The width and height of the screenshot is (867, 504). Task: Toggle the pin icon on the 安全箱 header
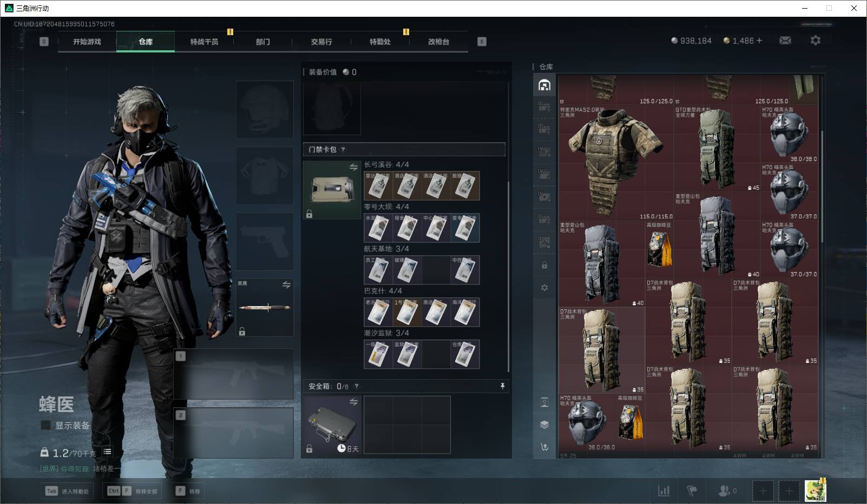coord(502,386)
